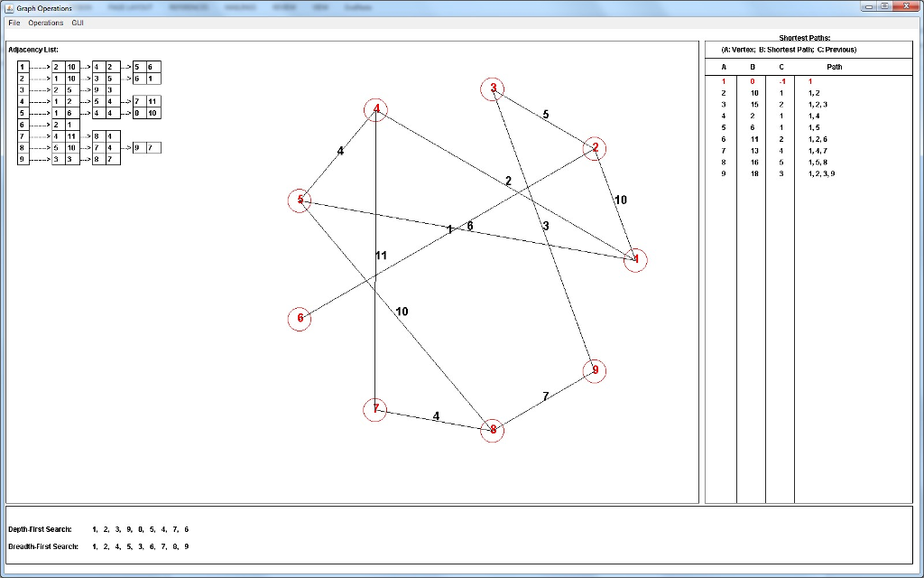Image resolution: width=924 pixels, height=578 pixels.
Task: Select vertex 7 circle in the graph
Action: [375, 409]
